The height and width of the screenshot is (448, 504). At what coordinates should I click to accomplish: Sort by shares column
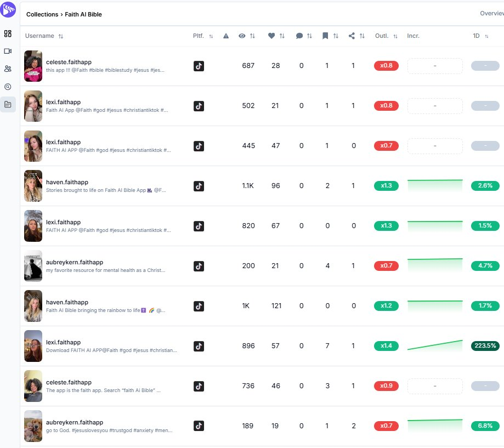coord(356,36)
